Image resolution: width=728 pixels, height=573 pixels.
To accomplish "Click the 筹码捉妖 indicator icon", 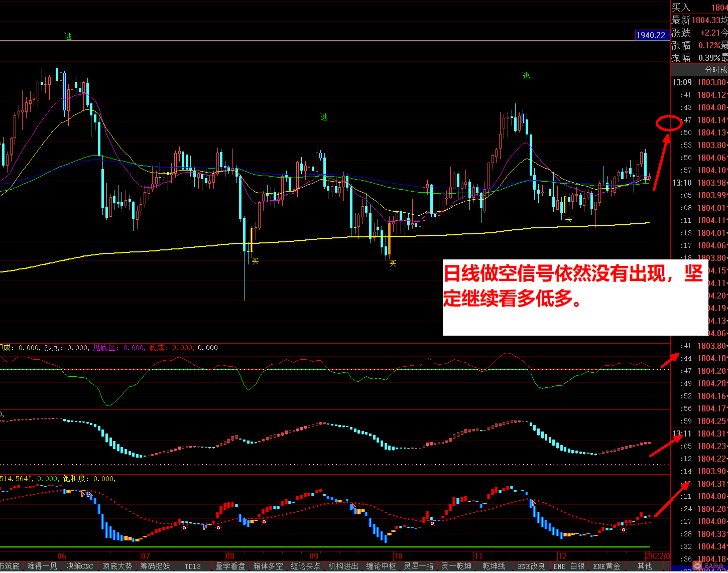I will (155, 566).
